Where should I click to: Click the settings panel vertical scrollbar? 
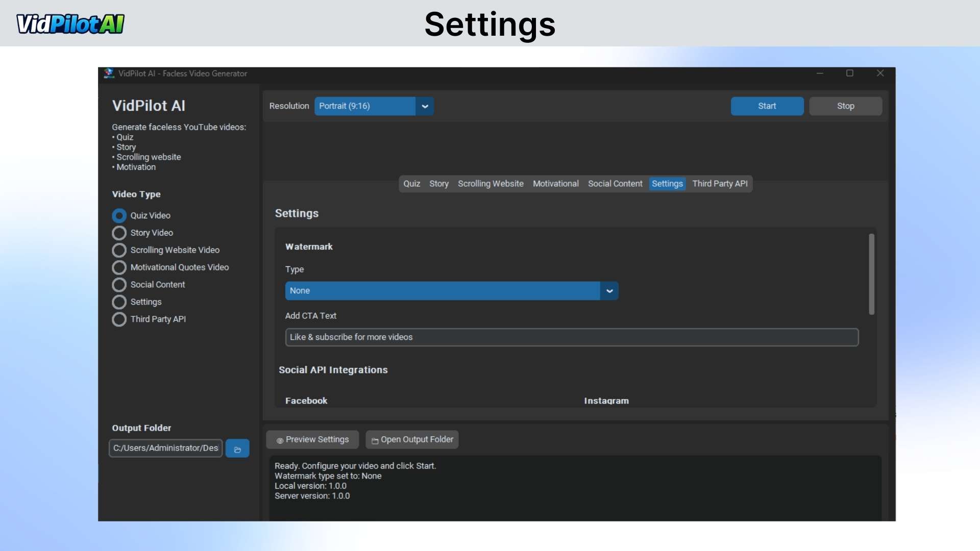871,274
